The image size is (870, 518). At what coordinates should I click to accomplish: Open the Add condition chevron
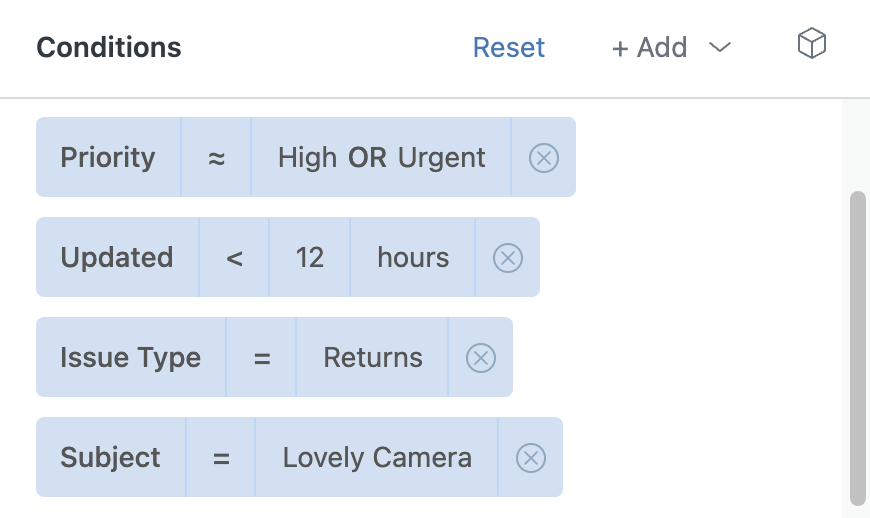[720, 47]
